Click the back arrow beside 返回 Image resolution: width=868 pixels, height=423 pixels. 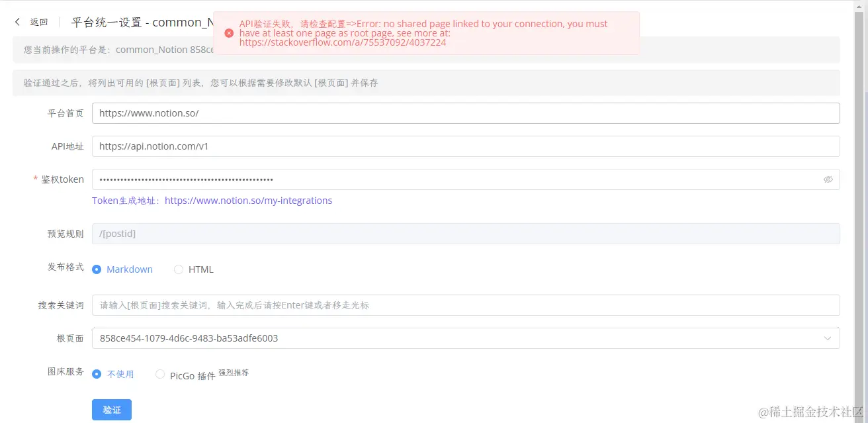click(x=17, y=21)
